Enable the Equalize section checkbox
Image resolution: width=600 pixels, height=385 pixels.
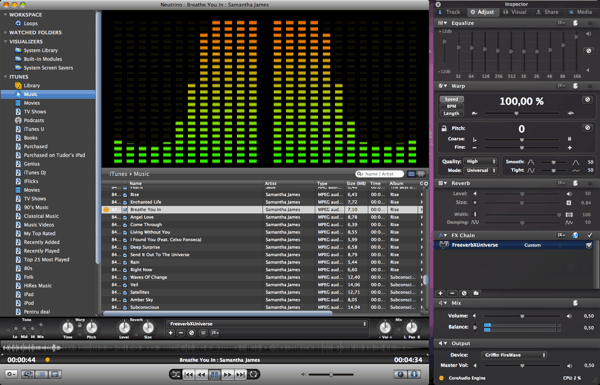590,23
